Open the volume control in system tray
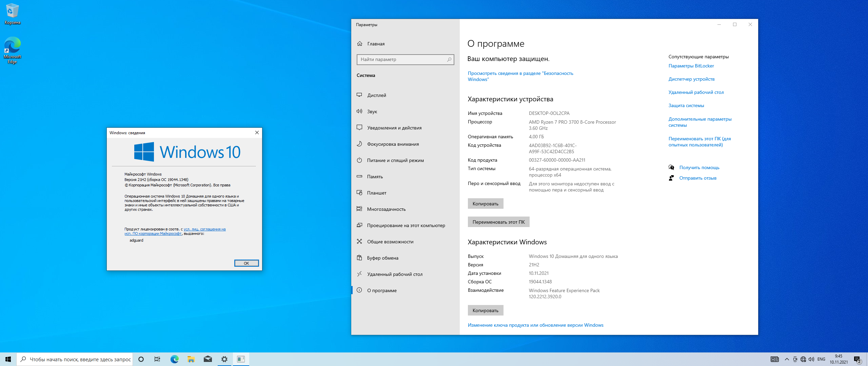Screen dimensions: 868x366 811,359
